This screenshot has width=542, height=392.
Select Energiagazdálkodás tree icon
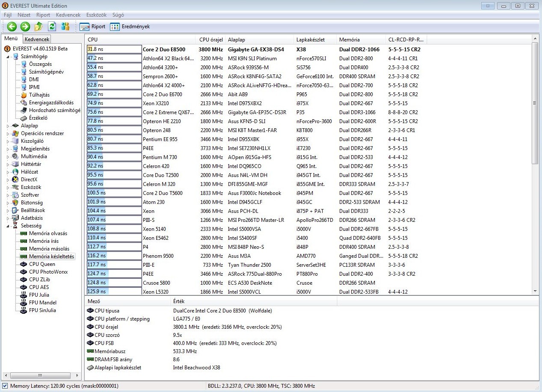click(x=24, y=103)
